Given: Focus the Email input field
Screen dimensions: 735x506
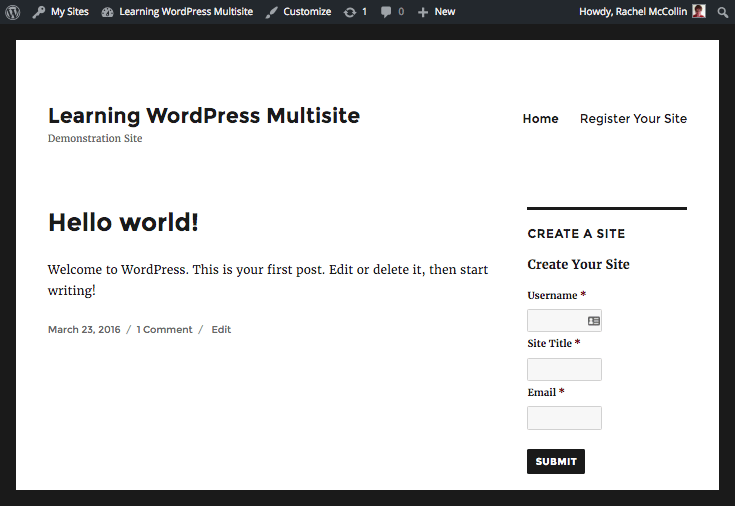Looking at the screenshot, I should [564, 418].
